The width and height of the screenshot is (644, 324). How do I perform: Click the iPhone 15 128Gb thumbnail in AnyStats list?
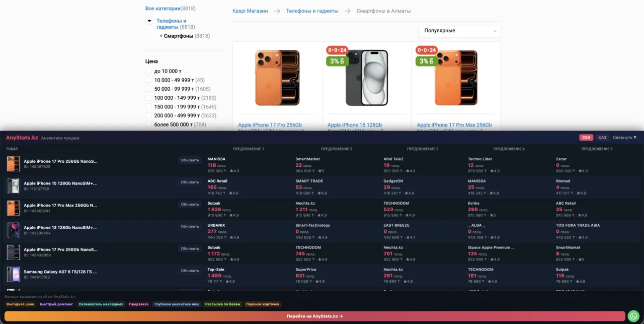13,186
